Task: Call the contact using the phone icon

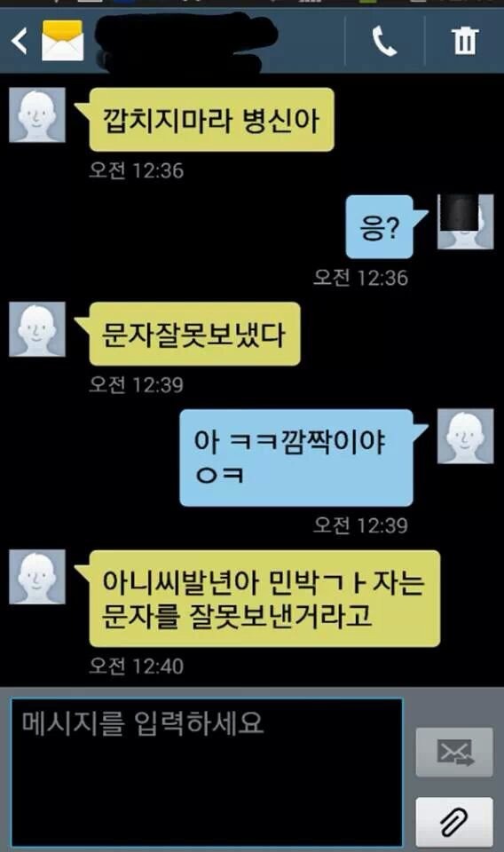Action: (x=384, y=42)
